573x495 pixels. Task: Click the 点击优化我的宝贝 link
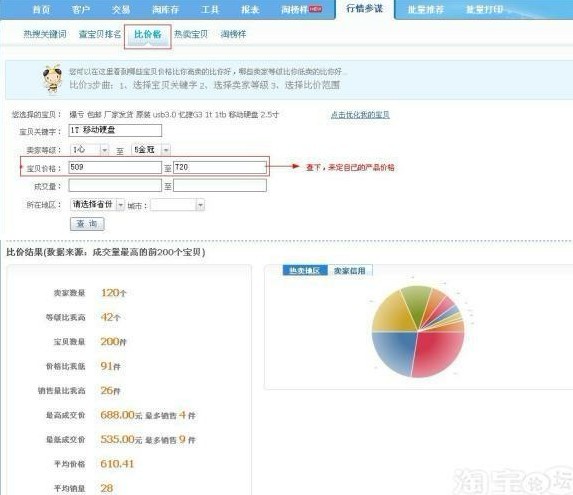(360, 115)
